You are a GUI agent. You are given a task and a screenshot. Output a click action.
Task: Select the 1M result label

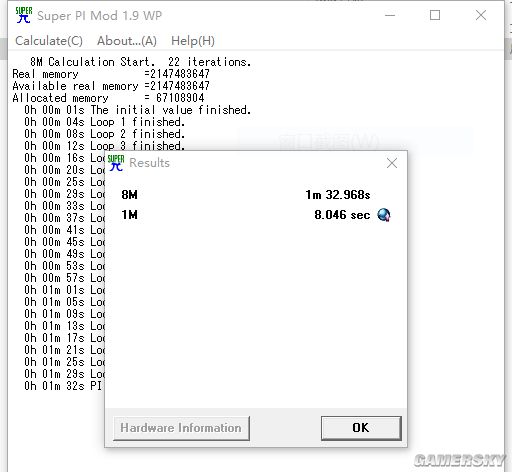pyautogui.click(x=129, y=214)
